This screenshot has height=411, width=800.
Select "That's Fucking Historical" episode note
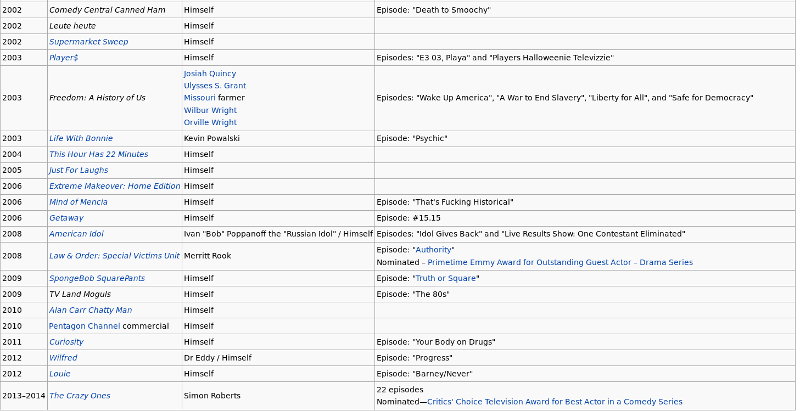tap(445, 202)
